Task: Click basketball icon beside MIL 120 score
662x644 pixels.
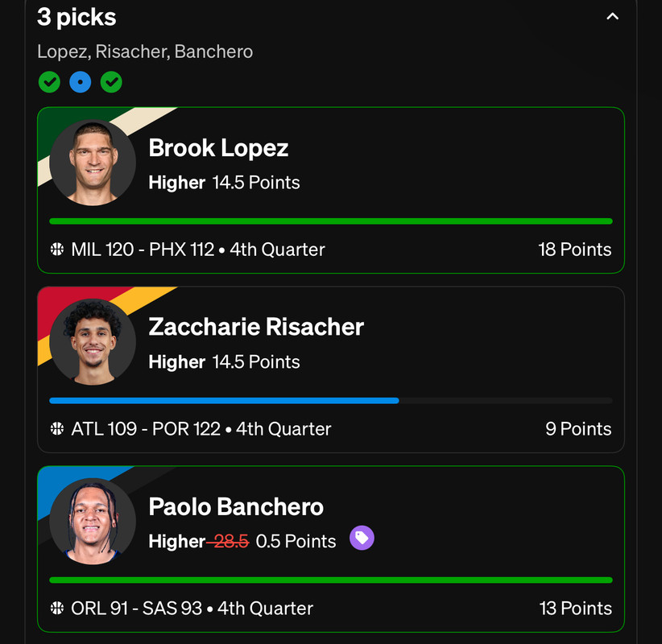Action: [57, 250]
